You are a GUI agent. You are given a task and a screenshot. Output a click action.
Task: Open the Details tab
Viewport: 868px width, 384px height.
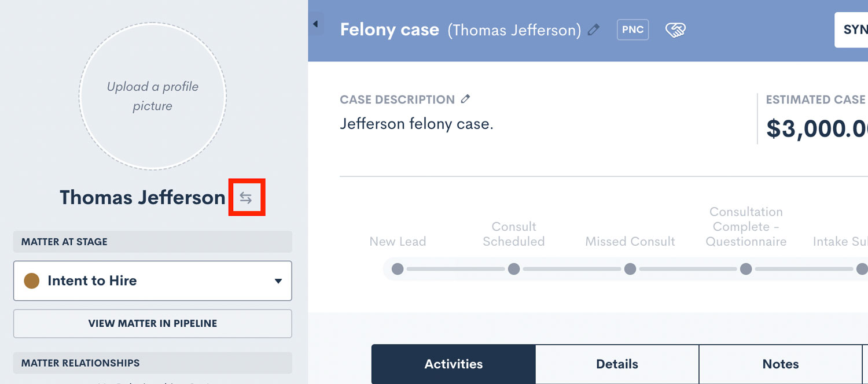[x=617, y=364]
